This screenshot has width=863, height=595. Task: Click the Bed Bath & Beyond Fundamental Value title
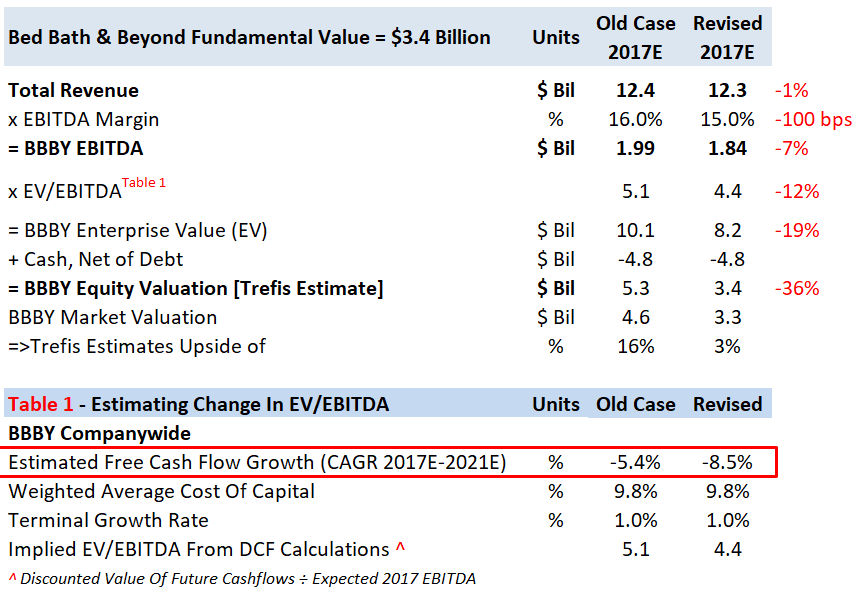pos(249,37)
